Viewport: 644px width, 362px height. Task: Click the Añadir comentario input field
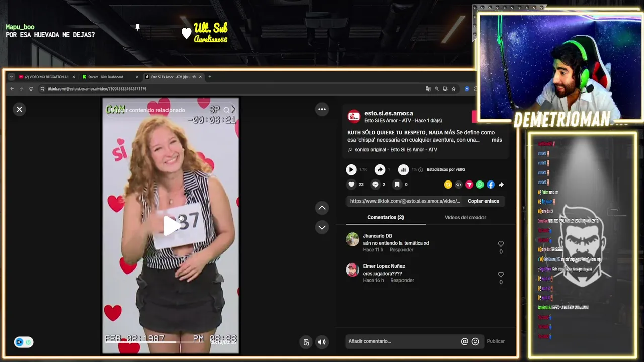point(403,341)
